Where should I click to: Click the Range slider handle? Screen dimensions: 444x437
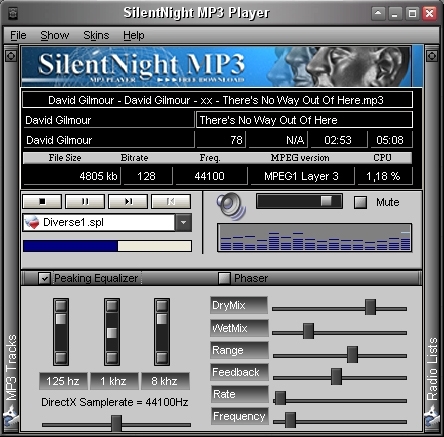(x=352, y=354)
